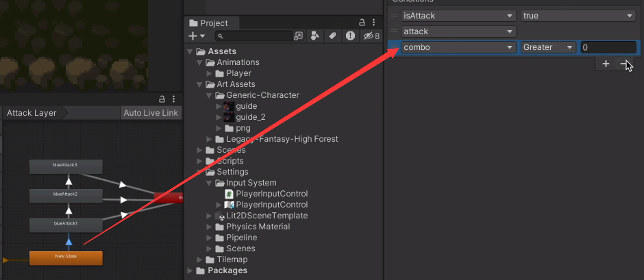Select transition arrow from New State to blueAttack1
Viewport: 644px width, 280px height.
69,242
